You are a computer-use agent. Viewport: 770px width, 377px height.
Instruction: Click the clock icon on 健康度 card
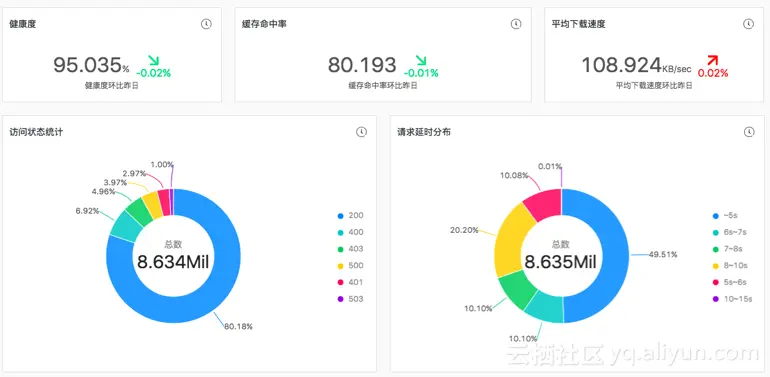[206, 24]
